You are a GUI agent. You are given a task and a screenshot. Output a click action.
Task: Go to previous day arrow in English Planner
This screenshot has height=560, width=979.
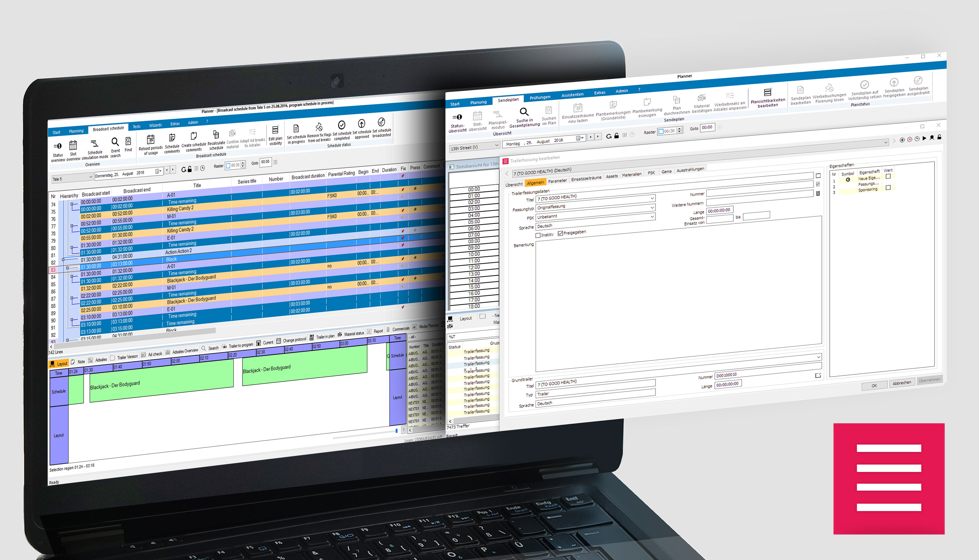coord(166,170)
